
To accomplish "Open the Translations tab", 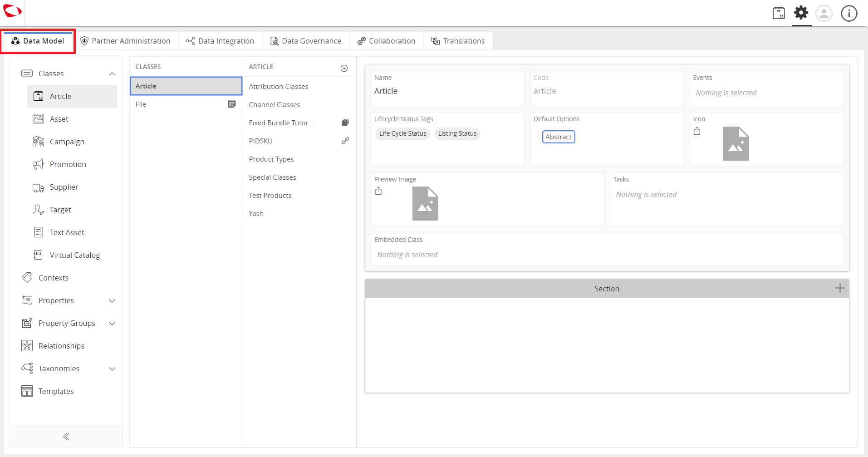I will pyautogui.click(x=458, y=41).
